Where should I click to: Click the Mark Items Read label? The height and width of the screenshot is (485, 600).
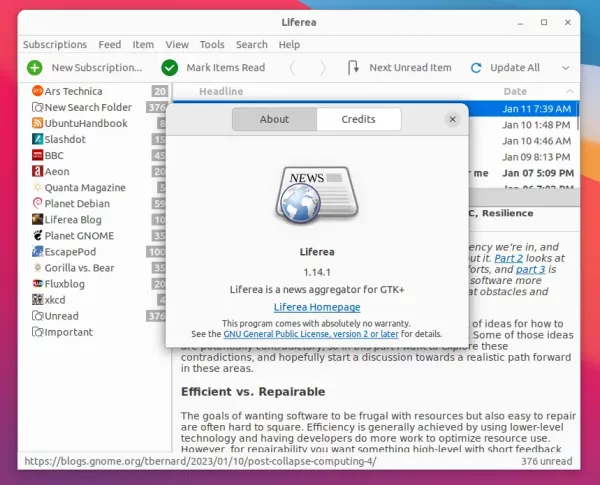pos(226,68)
